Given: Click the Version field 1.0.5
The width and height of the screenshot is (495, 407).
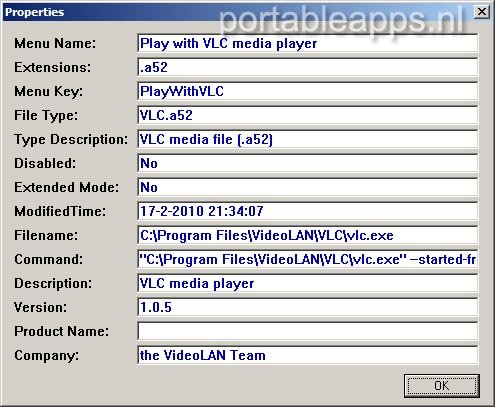Looking at the screenshot, I should point(308,307).
